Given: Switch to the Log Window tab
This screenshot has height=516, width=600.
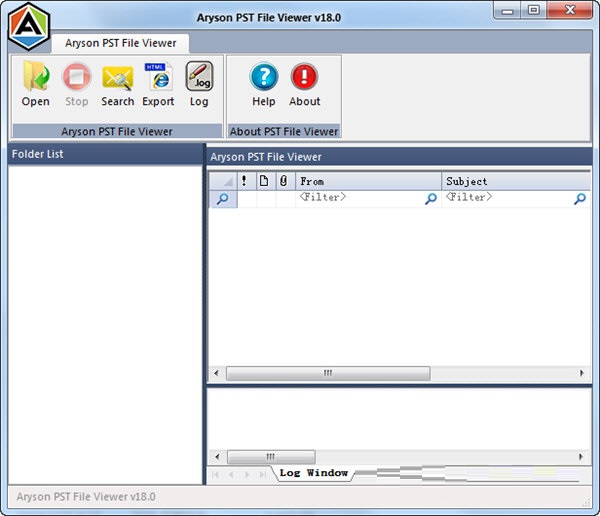Looking at the screenshot, I should pos(313,473).
